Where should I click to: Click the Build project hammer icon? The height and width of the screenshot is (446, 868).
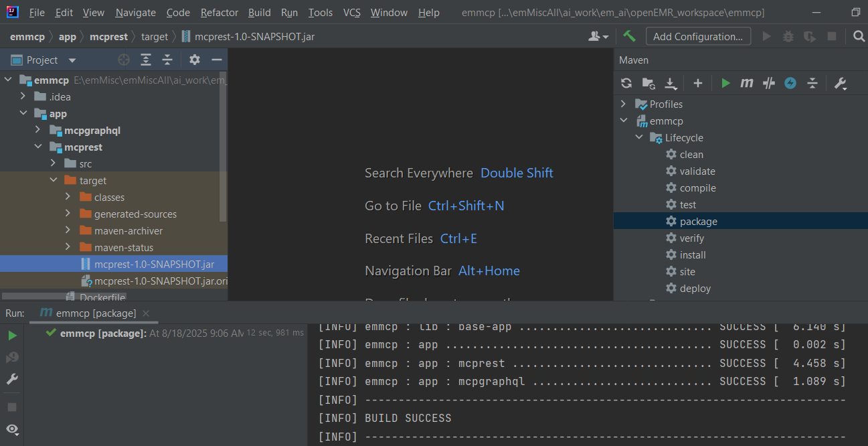pos(629,36)
